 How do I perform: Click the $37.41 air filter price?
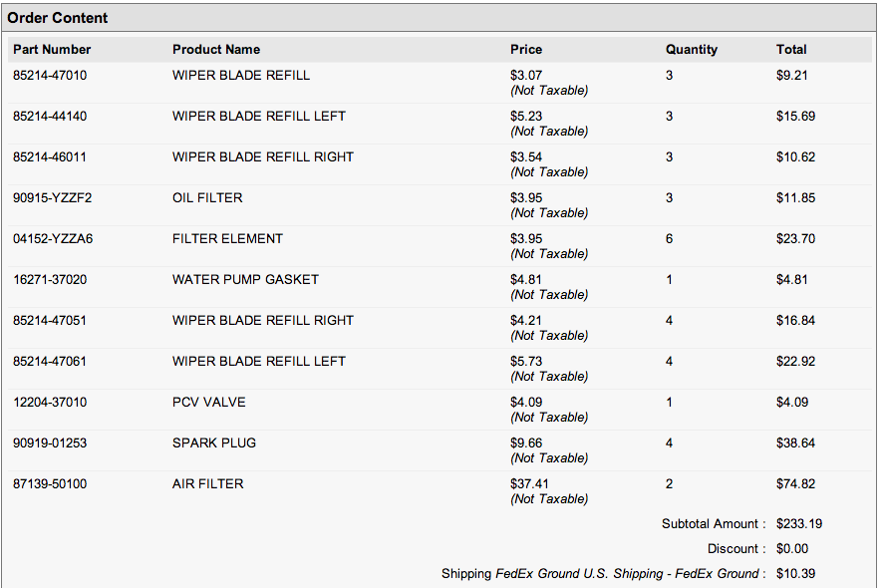point(529,484)
